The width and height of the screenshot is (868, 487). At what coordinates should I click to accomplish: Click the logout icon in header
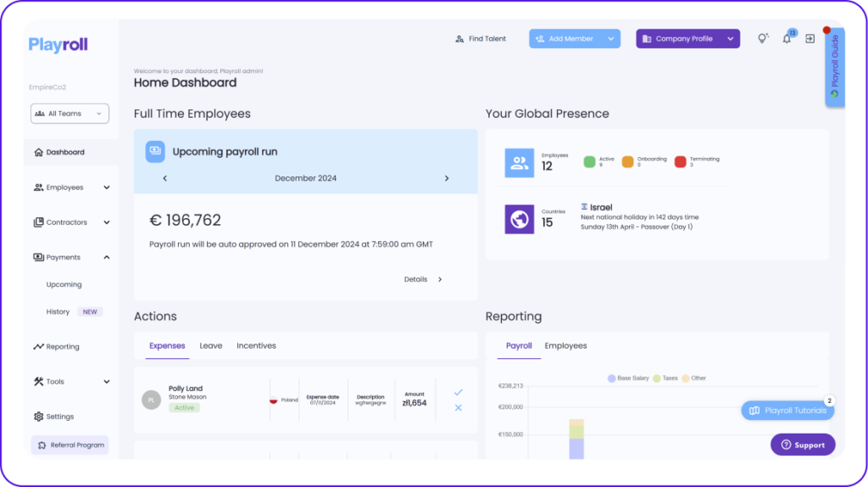pyautogui.click(x=810, y=39)
